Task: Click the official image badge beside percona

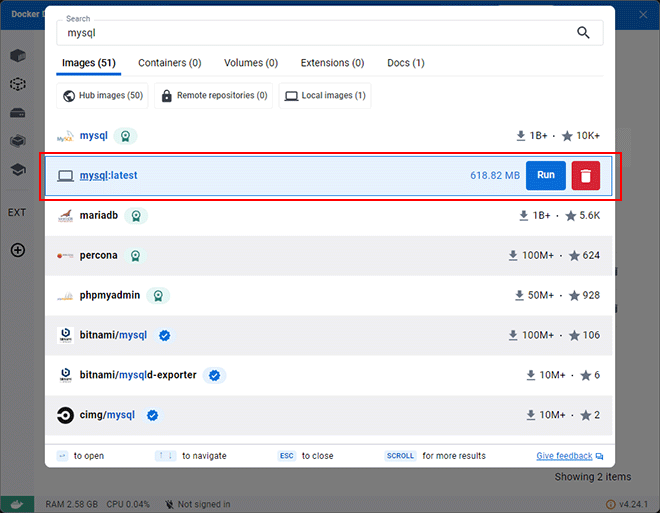Action: click(135, 255)
